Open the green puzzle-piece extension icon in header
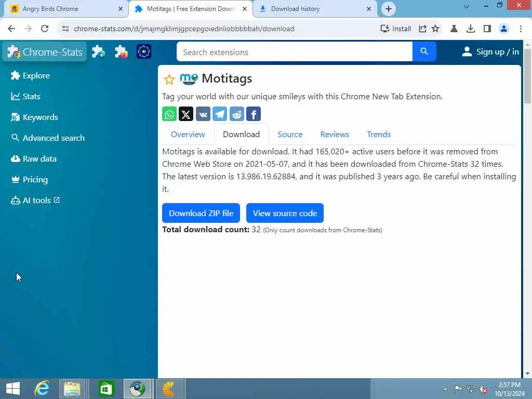Screen dimensions: 532x399 (x=98, y=51)
